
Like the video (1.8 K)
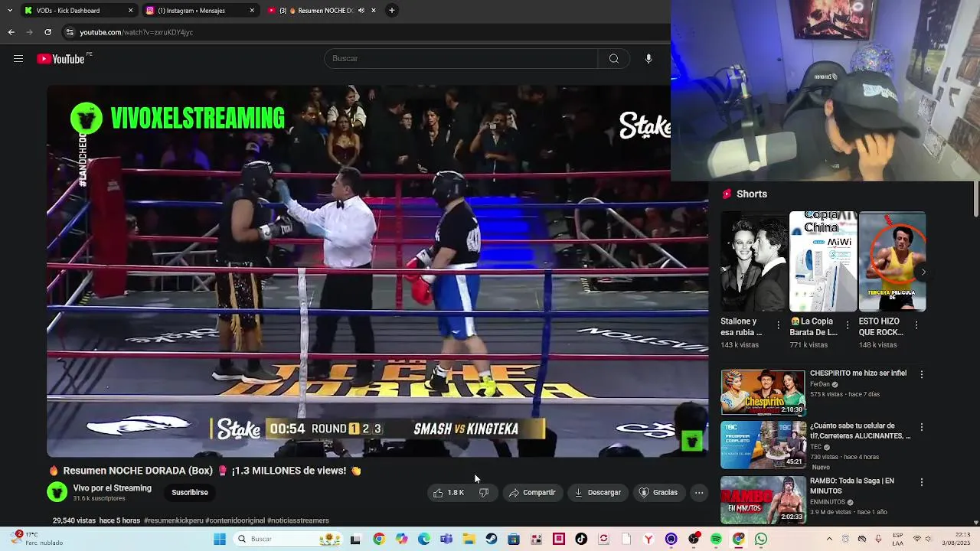448,493
